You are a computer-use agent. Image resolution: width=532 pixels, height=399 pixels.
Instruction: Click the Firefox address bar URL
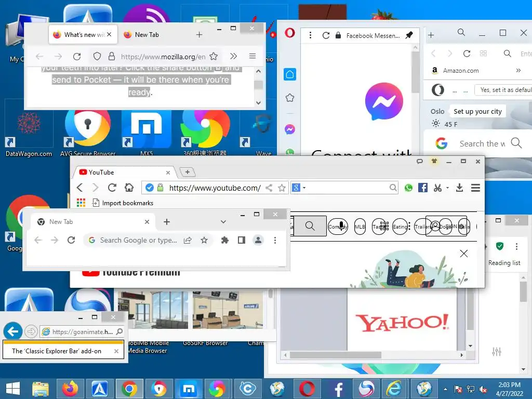pyautogui.click(x=163, y=57)
